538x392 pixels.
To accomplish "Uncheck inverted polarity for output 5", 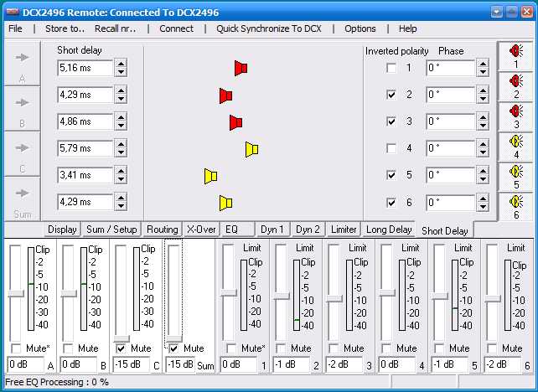I will tap(391, 175).
